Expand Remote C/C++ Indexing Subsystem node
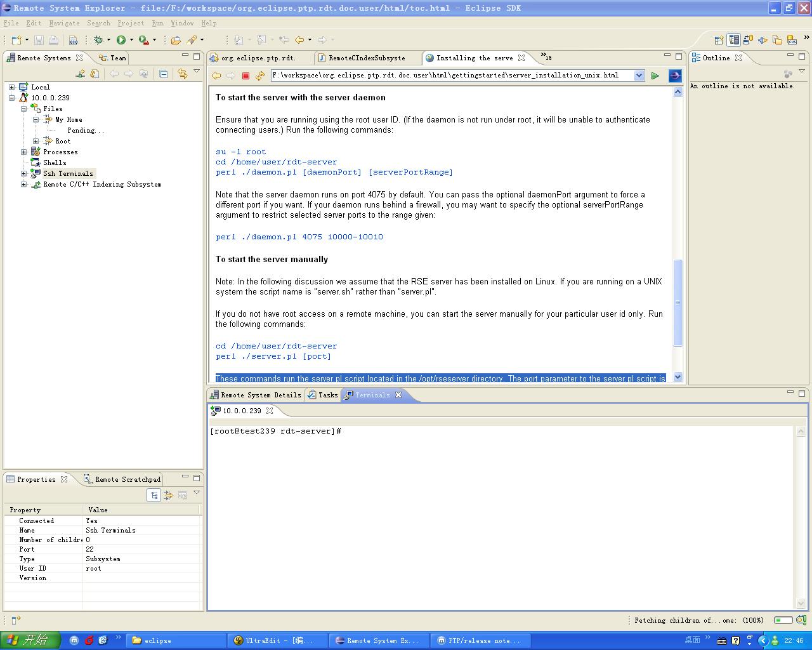Image resolution: width=812 pixels, height=650 pixels. [23, 184]
